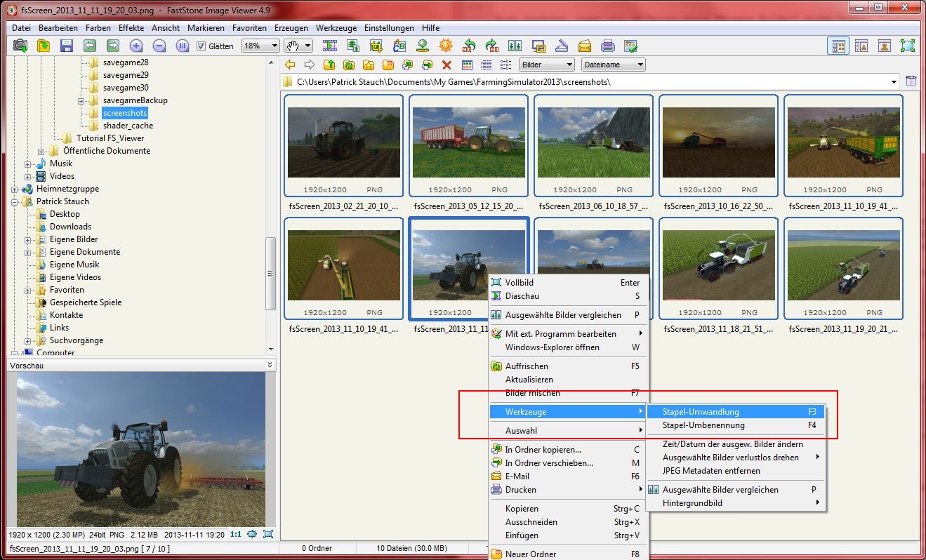Toggle the Glätten checkbox
Screen dimensions: 926x560
tap(201, 46)
